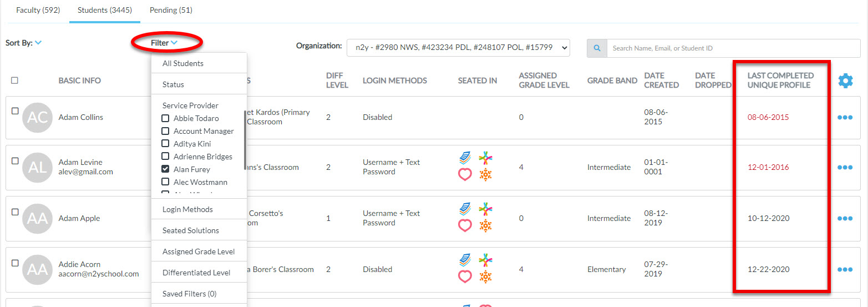Image resolution: width=868 pixels, height=307 pixels.
Task: Open the Organization select box
Action: coord(458,48)
